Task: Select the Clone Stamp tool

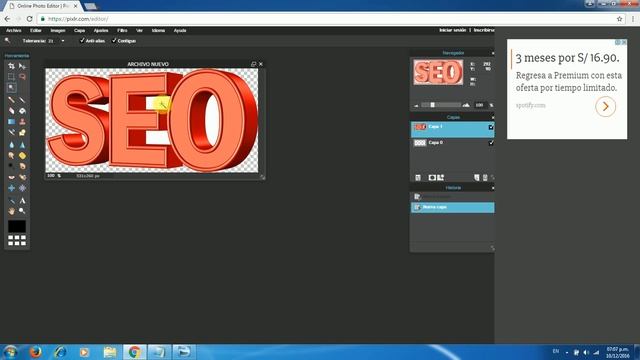Action: click(22, 122)
